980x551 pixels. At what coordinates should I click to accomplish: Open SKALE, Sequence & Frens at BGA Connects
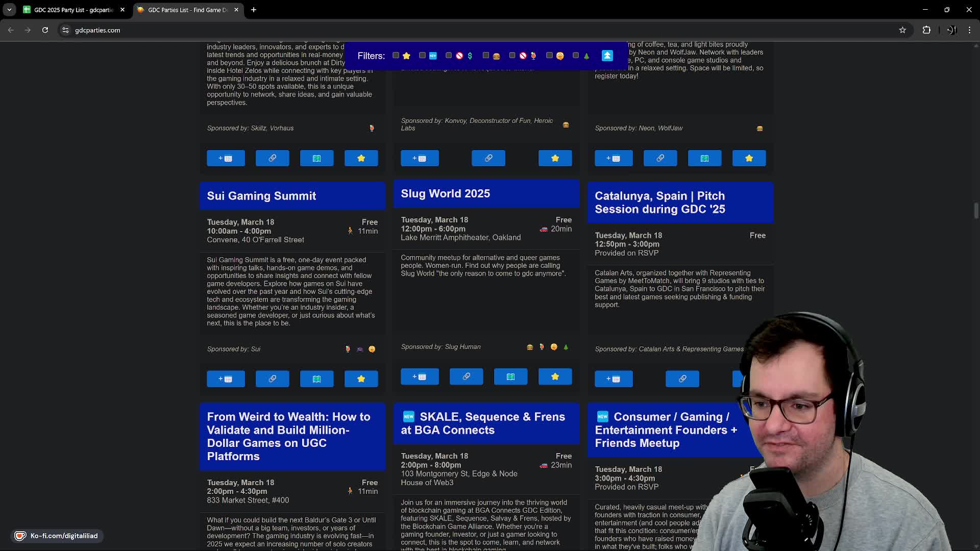point(483,423)
